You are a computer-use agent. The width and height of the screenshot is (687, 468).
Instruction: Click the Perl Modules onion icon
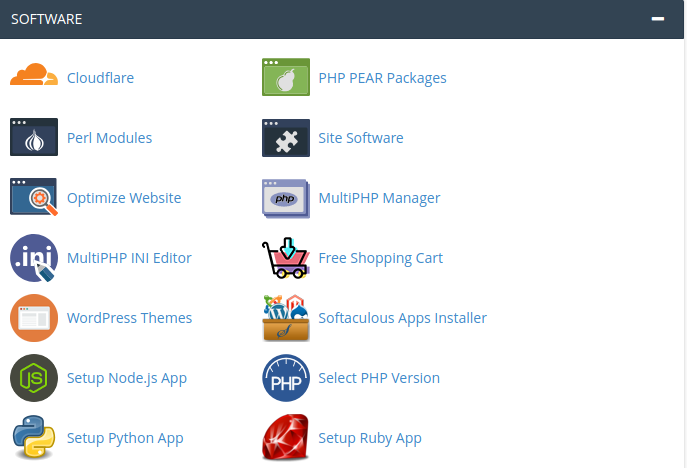point(34,138)
